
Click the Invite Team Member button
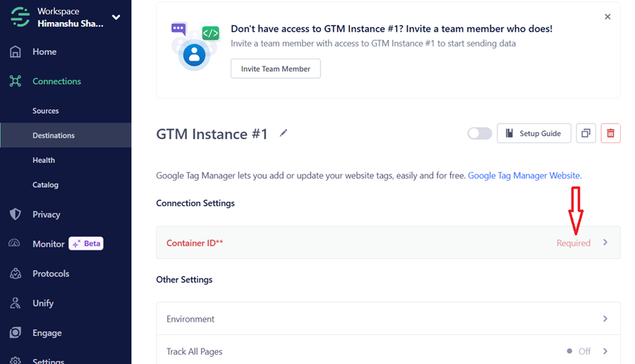[275, 69]
